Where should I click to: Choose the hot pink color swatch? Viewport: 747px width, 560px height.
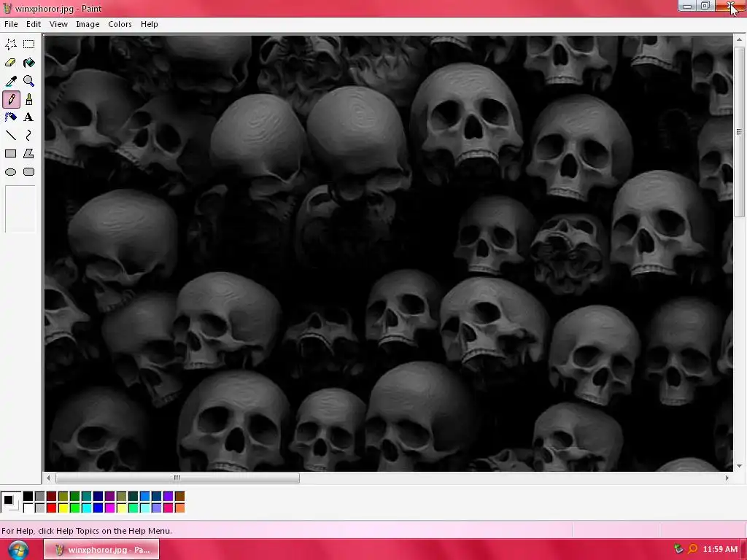coord(169,508)
